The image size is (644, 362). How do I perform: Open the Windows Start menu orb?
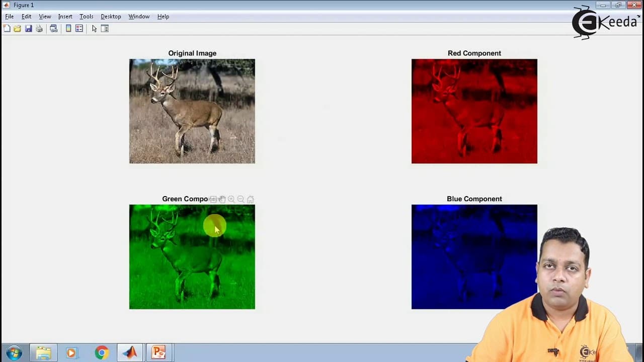click(x=14, y=353)
